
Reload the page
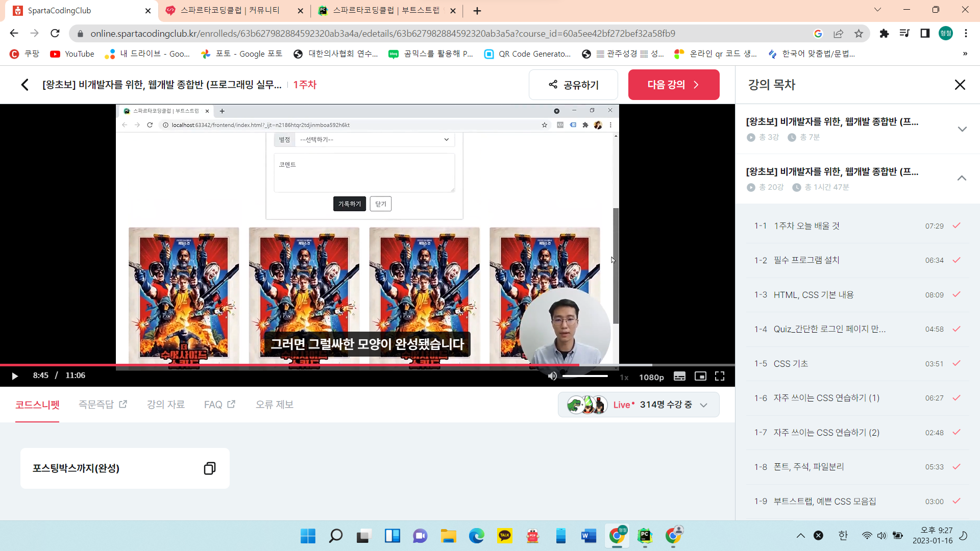point(55,33)
